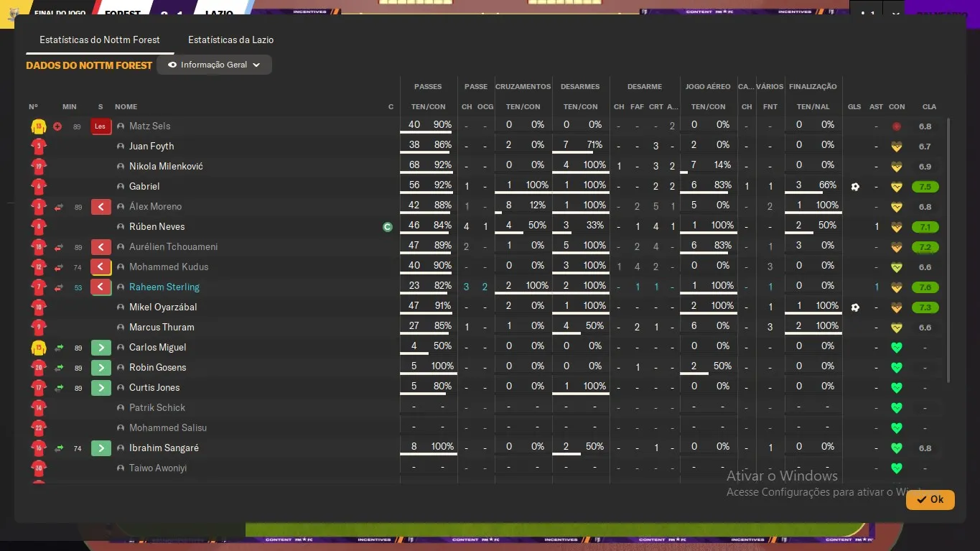This screenshot has height=551, width=980.
Task: Click Aurélien Tchouameni's red substituted-off arrow button
Action: (101, 247)
